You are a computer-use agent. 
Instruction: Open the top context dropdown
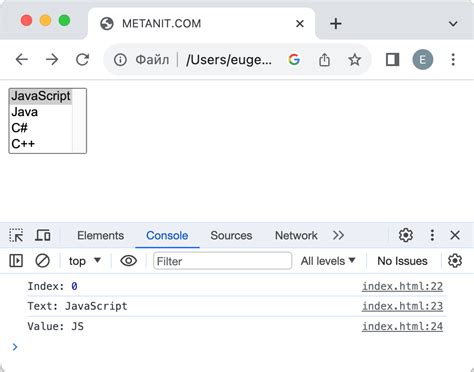85,261
